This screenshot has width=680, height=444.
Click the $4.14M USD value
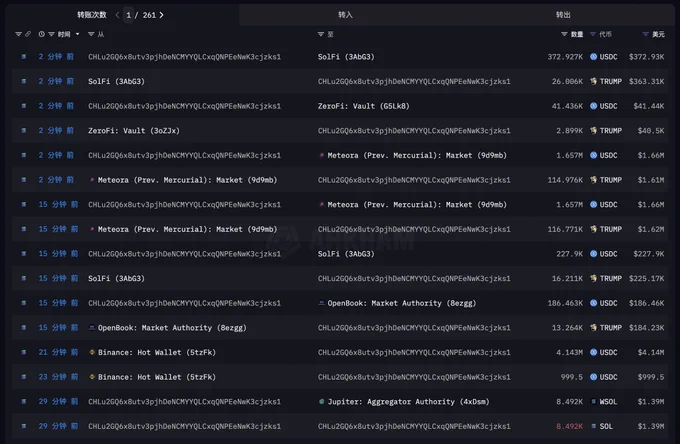click(651, 353)
